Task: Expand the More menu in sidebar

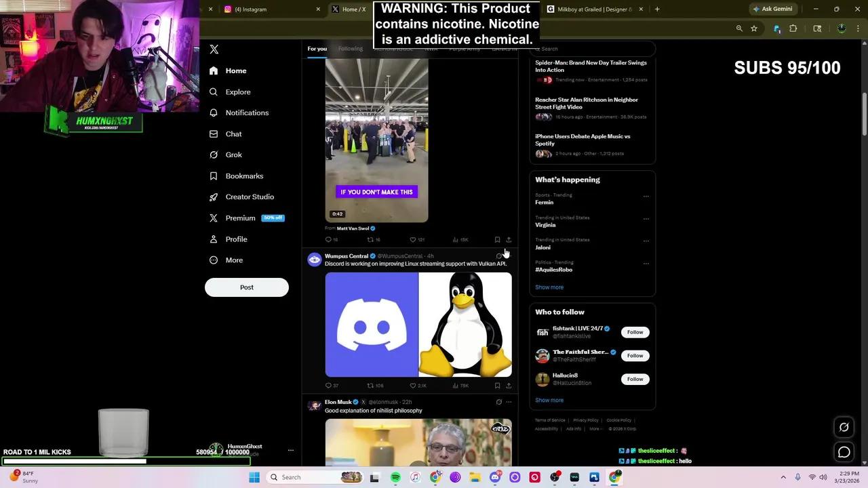Action: (226, 260)
